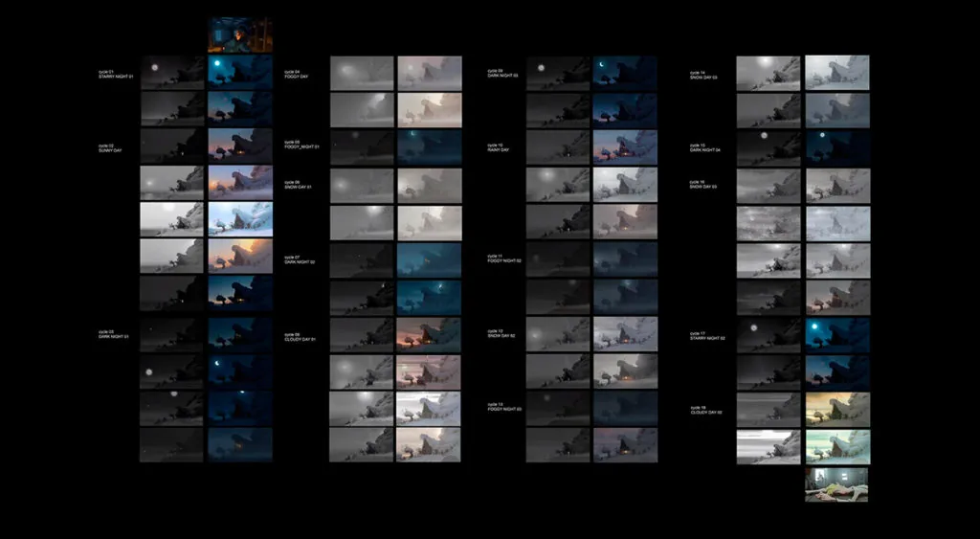
Task: Select color thumbnail in cycle 12 label row
Action: [x=625, y=334]
